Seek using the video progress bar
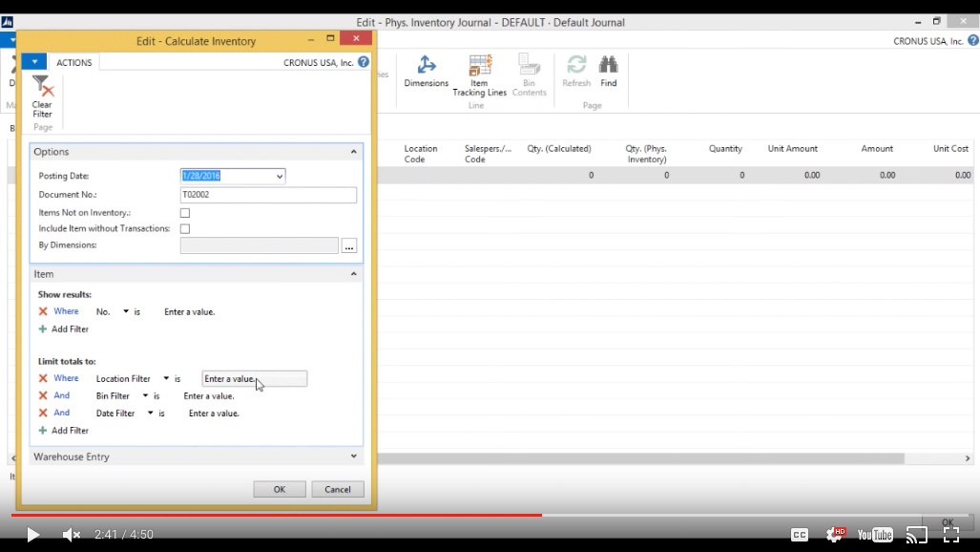Screen dimensions: 980x552 point(490,515)
